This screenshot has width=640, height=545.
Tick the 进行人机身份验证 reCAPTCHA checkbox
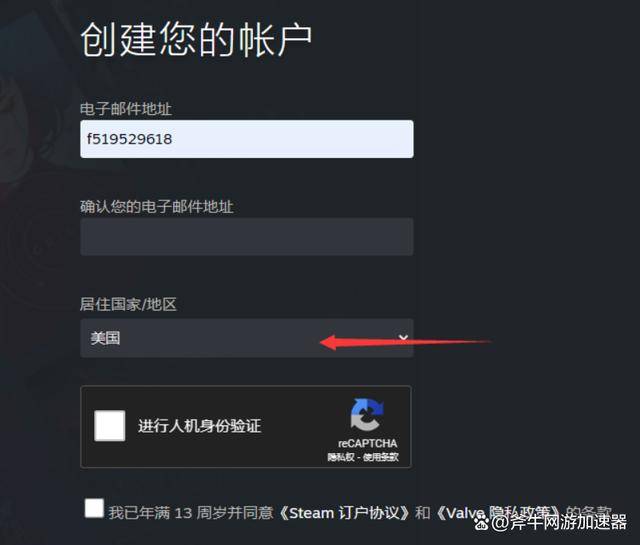[109, 426]
